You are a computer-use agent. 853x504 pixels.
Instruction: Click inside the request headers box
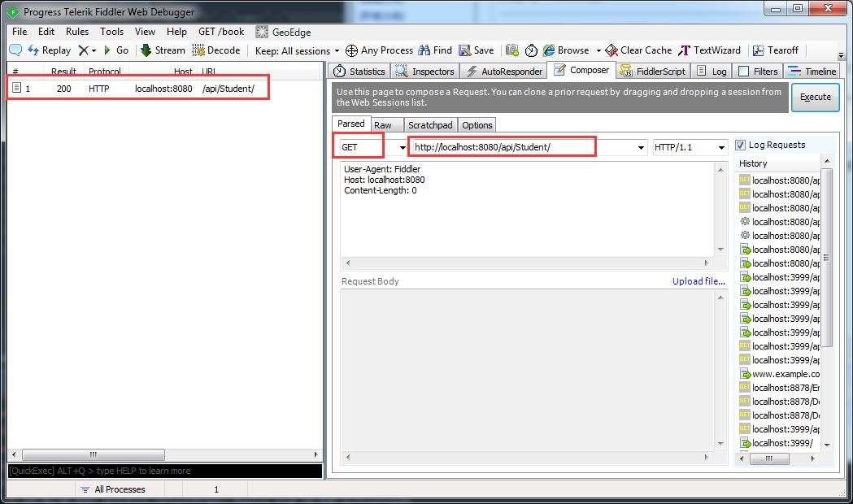coord(528,209)
